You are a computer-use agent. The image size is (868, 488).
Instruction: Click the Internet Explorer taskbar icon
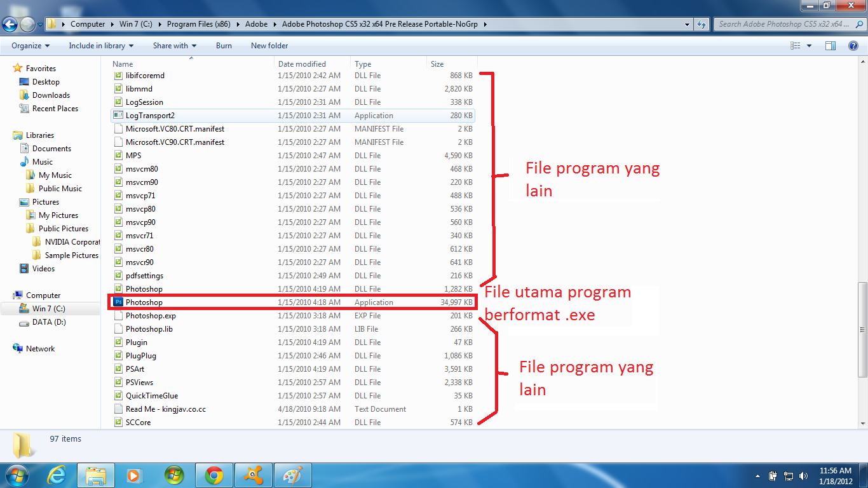pos(57,475)
